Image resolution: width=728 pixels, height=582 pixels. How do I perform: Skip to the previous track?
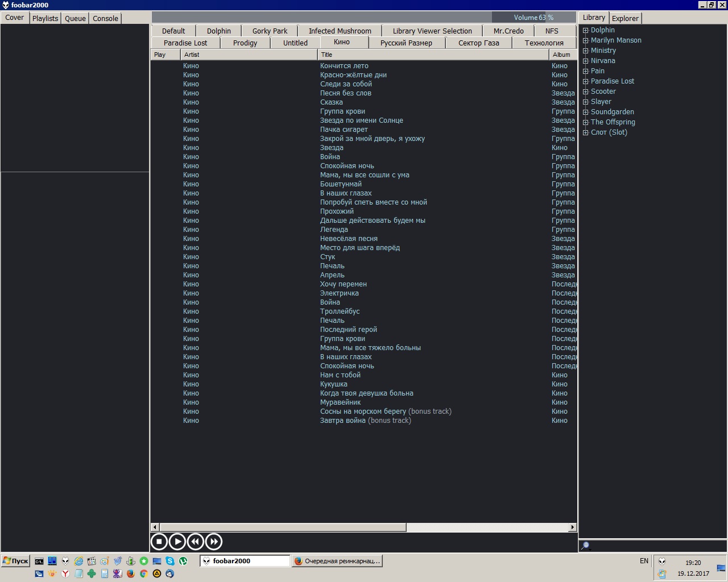(196, 542)
